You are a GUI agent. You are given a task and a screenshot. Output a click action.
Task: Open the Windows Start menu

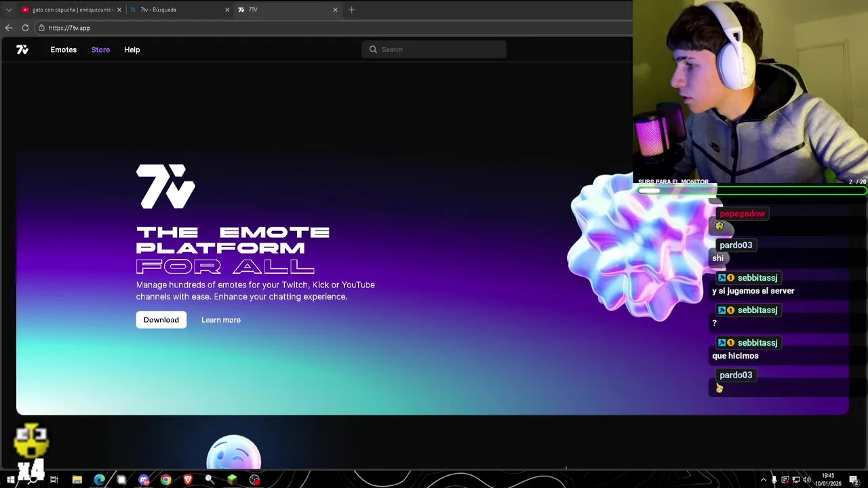coord(11,480)
